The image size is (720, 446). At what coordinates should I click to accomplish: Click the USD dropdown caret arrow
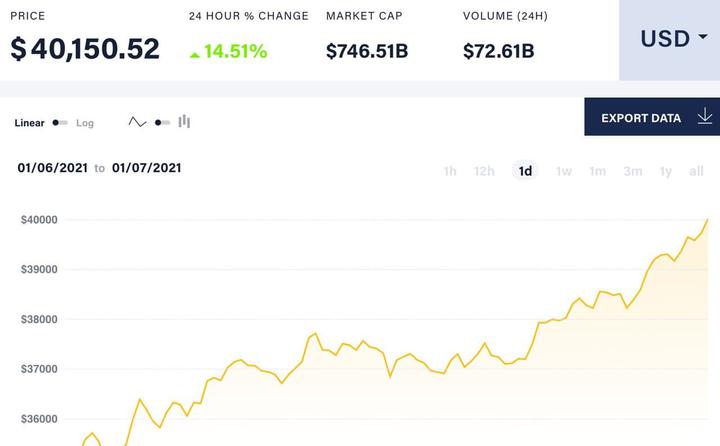point(703,36)
